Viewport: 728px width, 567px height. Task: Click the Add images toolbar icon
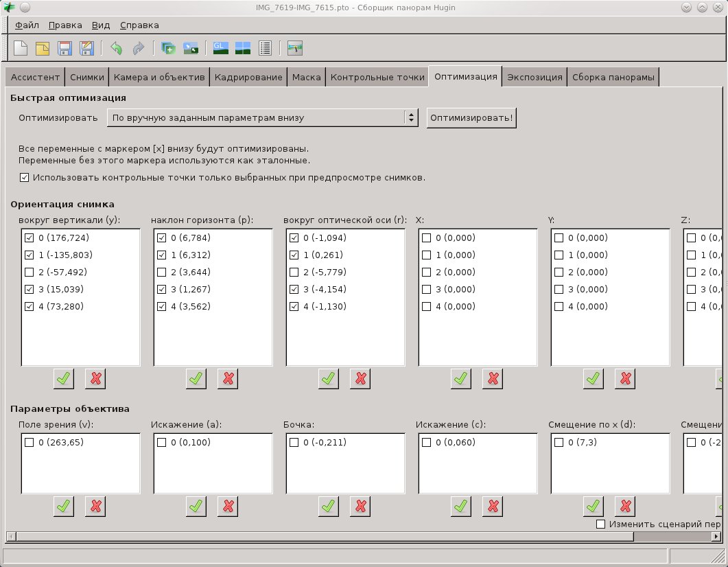[168, 48]
